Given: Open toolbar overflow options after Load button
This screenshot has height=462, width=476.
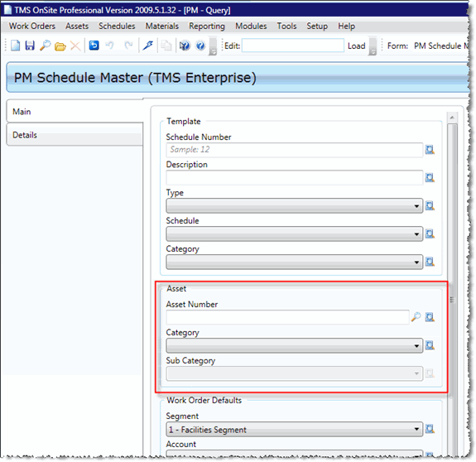Looking at the screenshot, I should click(x=373, y=46).
